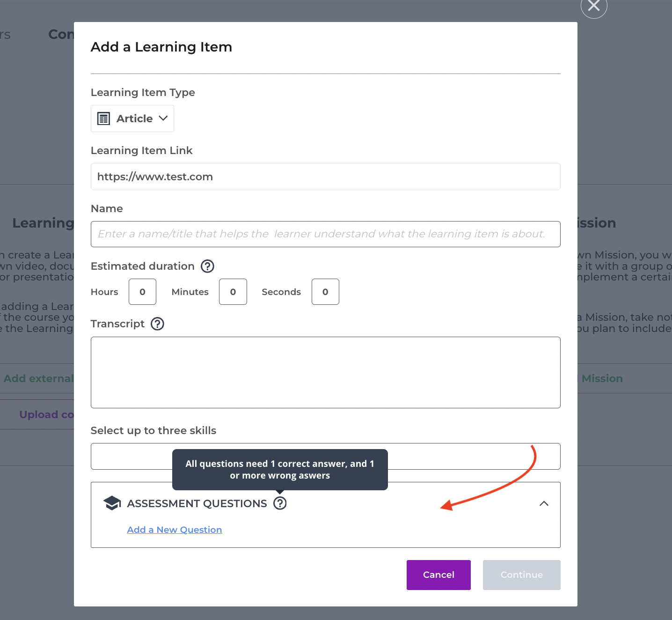Screen dimensions: 672x620
Task: Click the Estimated duration help icon
Action: 207,266
